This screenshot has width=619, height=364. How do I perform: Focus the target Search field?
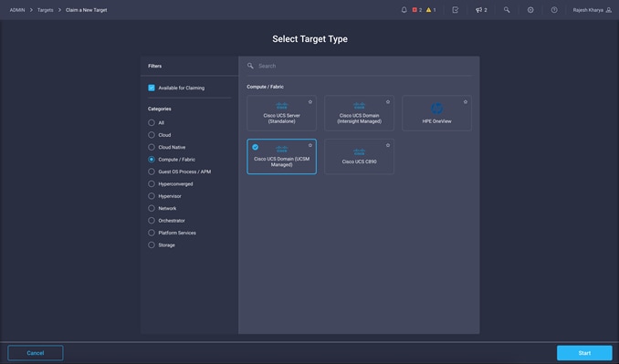pos(359,66)
